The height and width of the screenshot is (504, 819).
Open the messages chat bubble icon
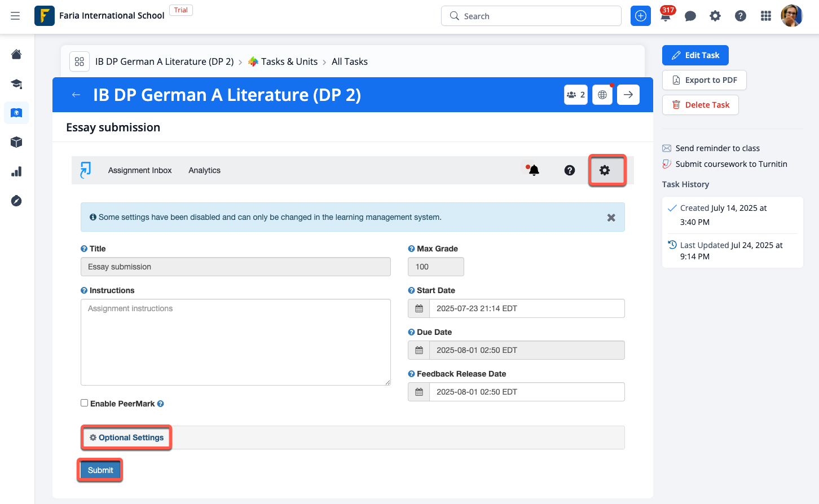690,16
